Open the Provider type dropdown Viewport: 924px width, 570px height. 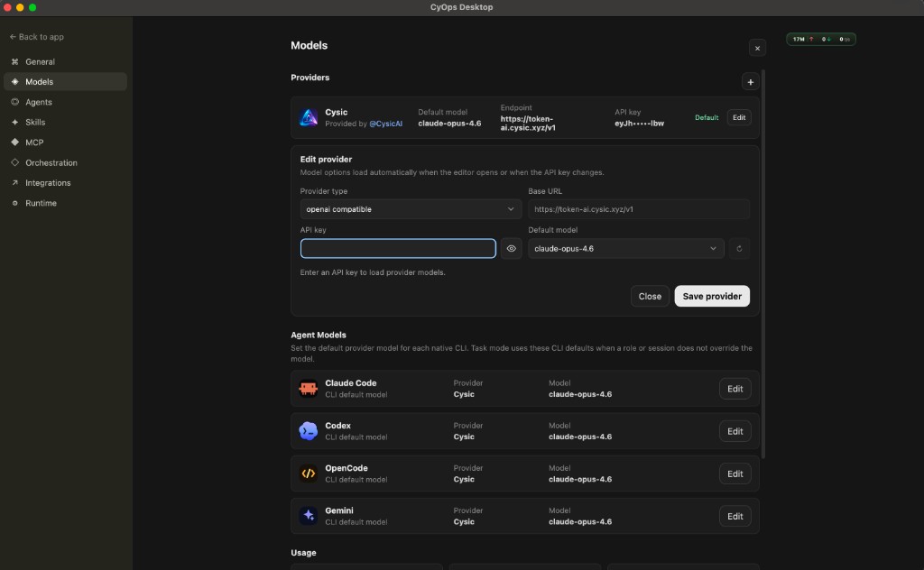pos(411,209)
